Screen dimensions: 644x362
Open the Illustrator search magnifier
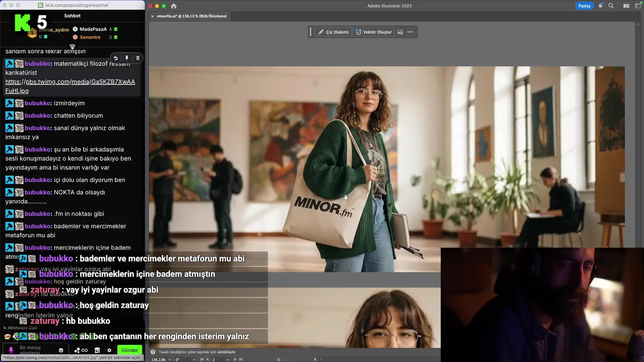coord(611,6)
